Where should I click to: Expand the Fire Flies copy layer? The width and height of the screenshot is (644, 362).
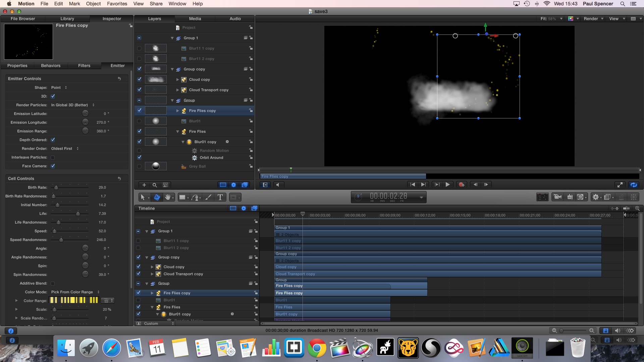click(178, 111)
